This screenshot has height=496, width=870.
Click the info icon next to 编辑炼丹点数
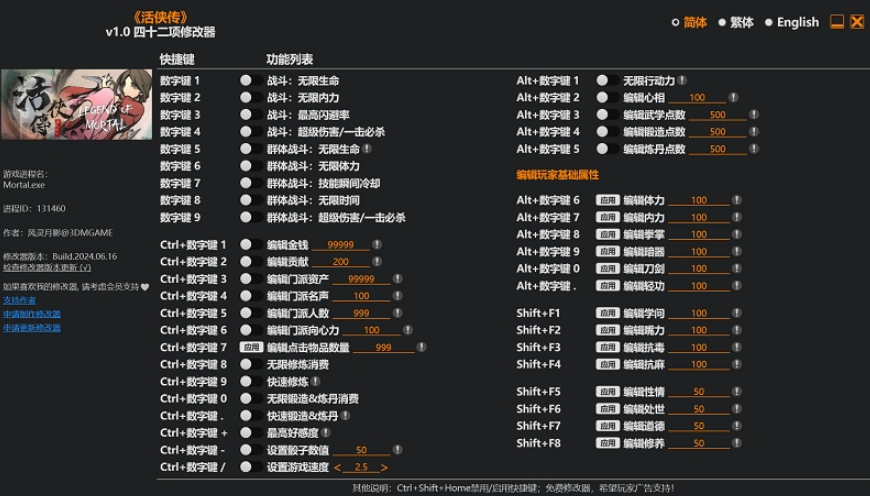(753, 149)
